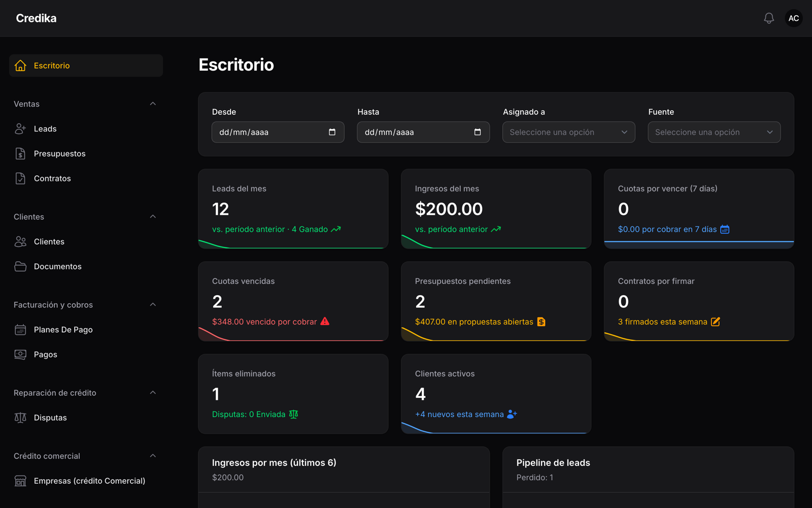Click '3 firmados esta semana' text
This screenshot has height=508, width=812.
(662, 322)
